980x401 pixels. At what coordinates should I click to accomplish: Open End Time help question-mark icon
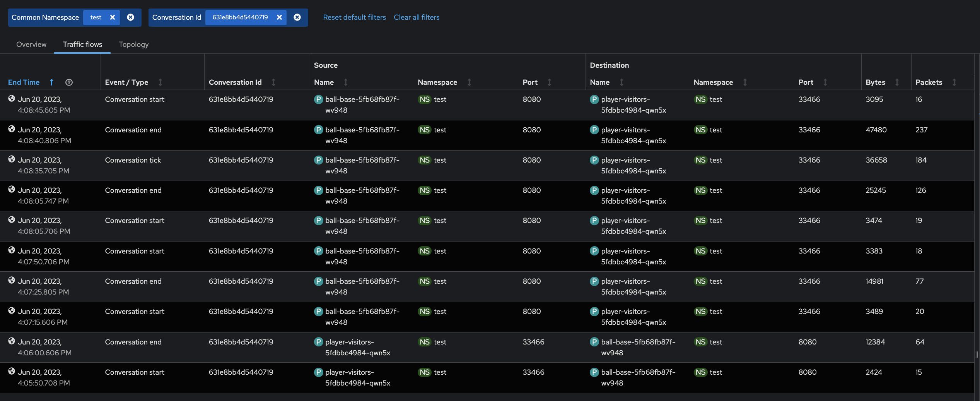69,82
